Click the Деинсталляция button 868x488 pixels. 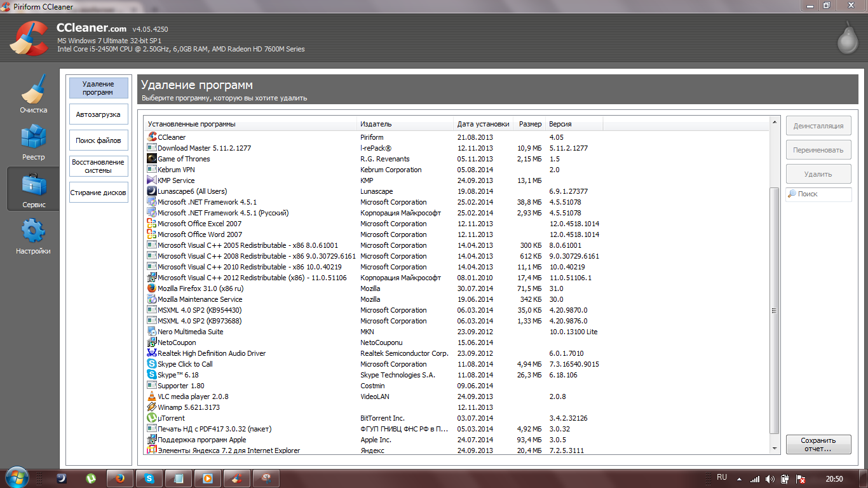tap(818, 126)
